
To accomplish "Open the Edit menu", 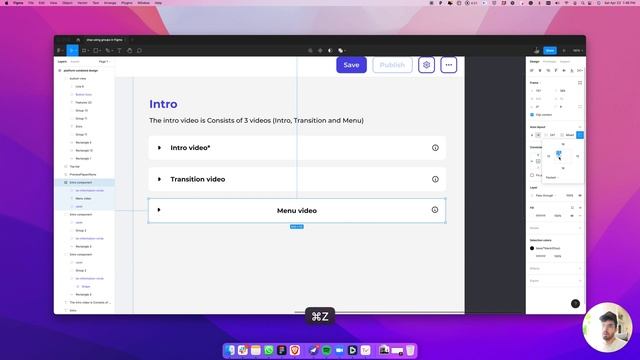I will tap(42, 3).
